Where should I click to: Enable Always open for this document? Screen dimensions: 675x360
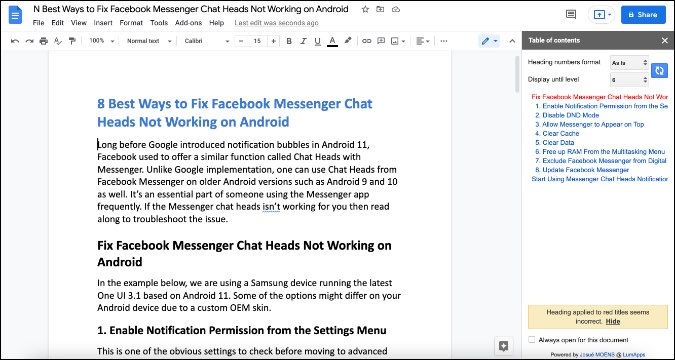click(532, 340)
